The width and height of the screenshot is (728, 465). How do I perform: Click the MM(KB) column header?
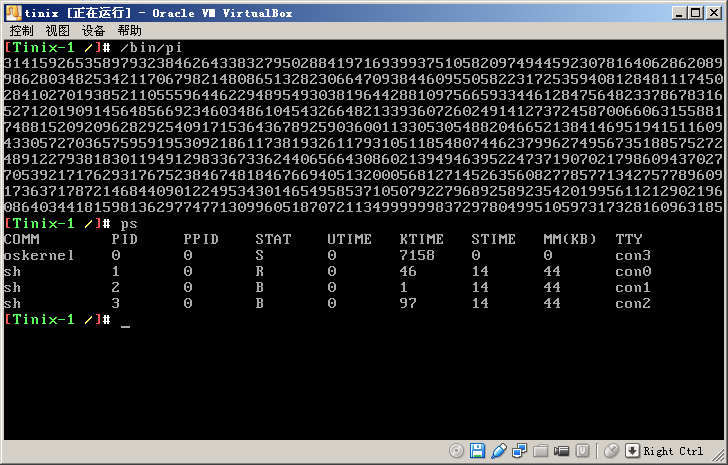coord(570,239)
